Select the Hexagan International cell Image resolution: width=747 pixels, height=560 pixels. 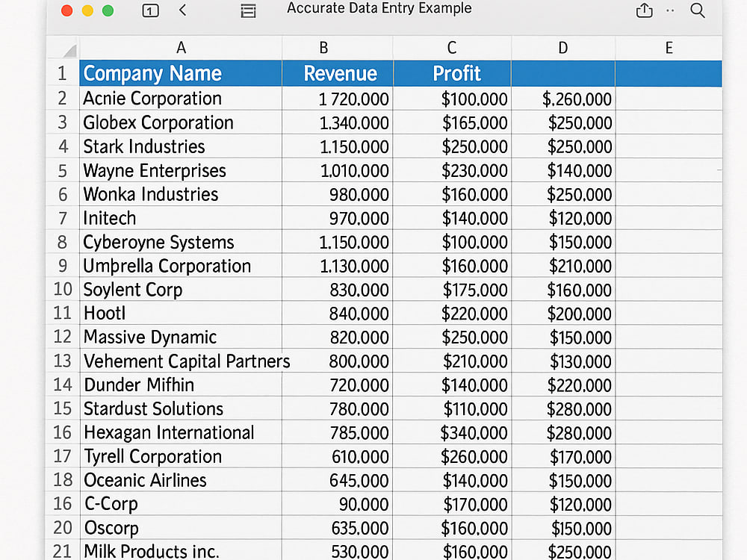coord(181,432)
